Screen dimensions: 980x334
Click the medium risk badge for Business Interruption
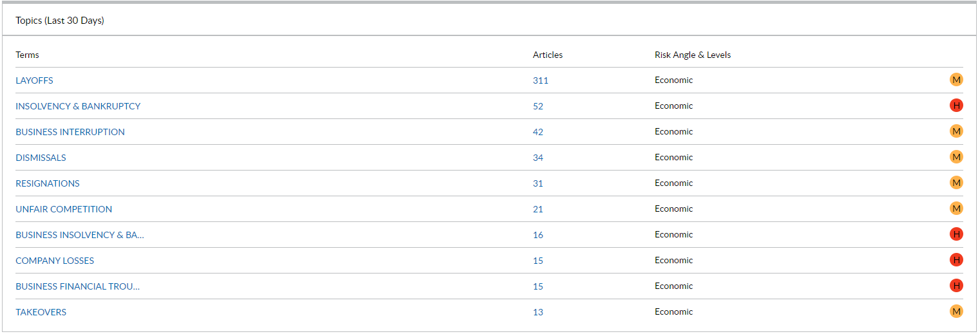956,131
